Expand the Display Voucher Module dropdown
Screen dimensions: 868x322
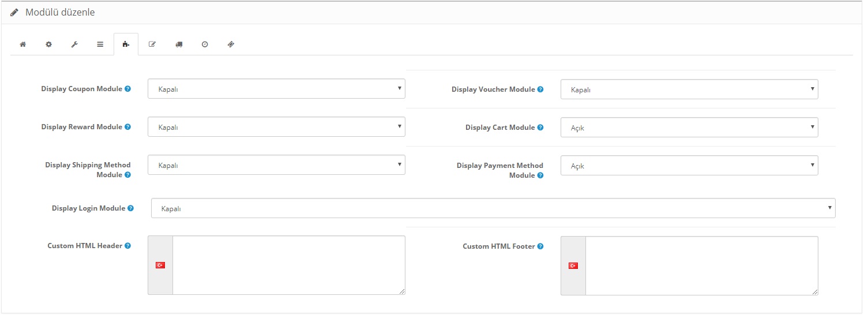point(689,89)
